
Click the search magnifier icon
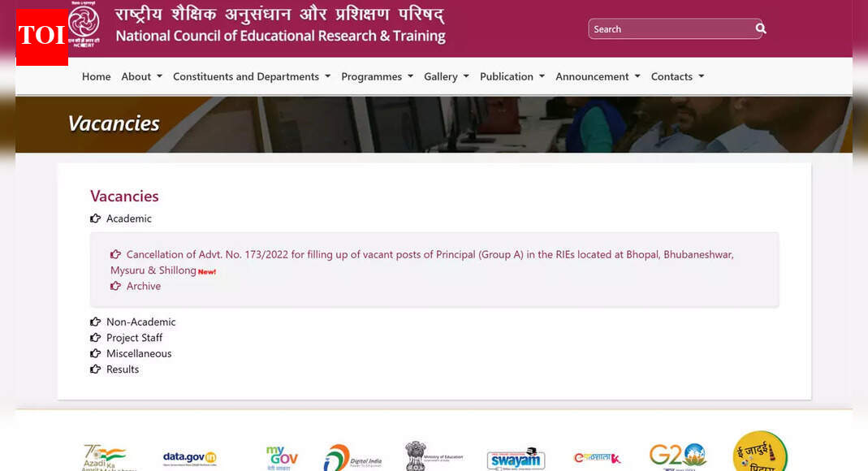pos(760,28)
